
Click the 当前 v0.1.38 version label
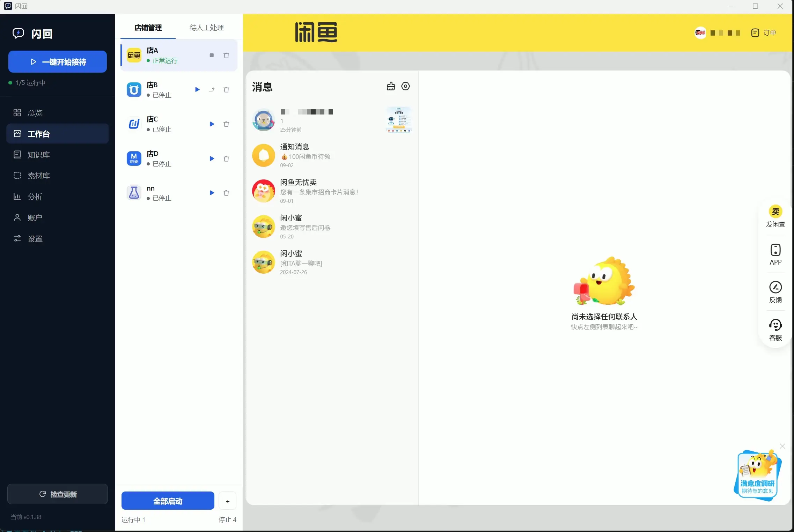pos(26,517)
